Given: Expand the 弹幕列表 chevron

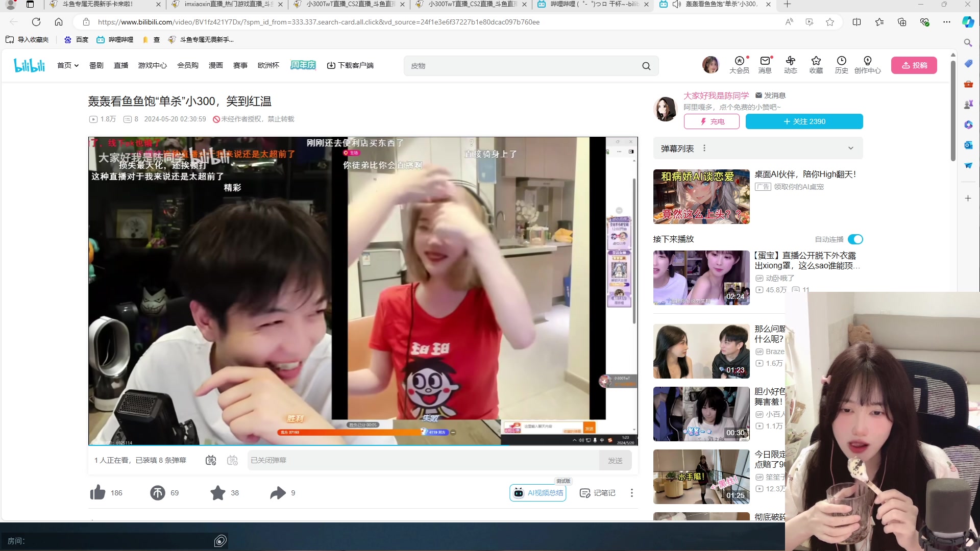Looking at the screenshot, I should pos(851,148).
